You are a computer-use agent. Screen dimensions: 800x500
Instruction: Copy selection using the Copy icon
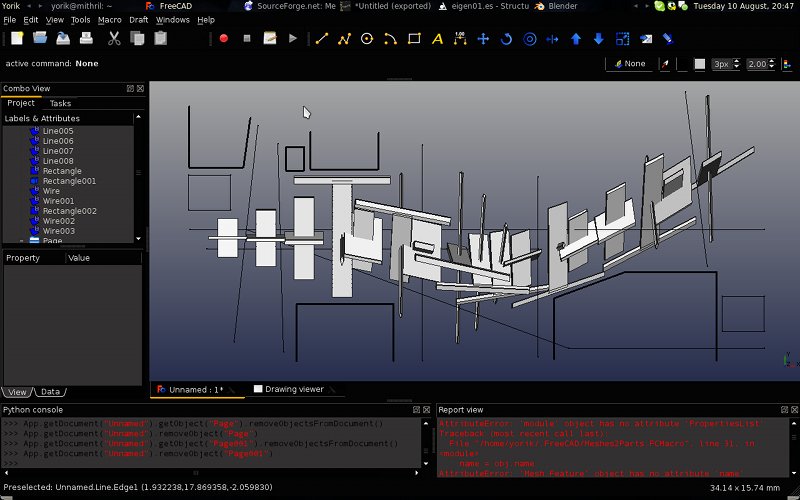click(x=137, y=39)
